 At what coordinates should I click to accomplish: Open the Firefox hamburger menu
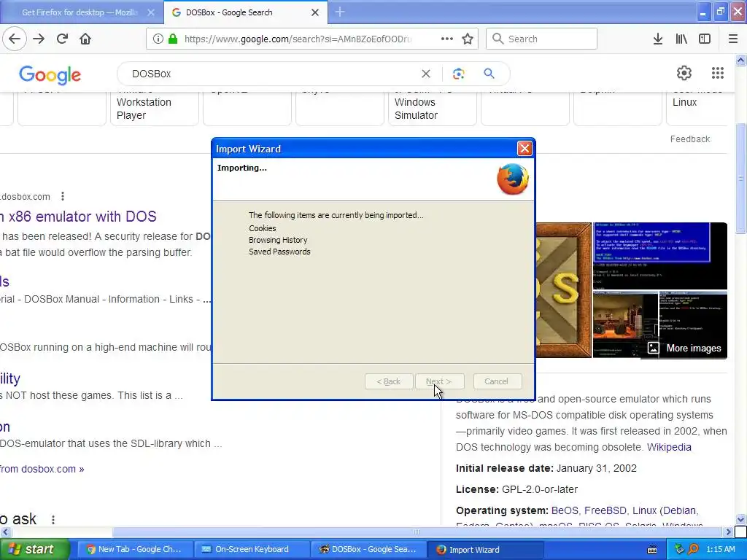click(733, 39)
